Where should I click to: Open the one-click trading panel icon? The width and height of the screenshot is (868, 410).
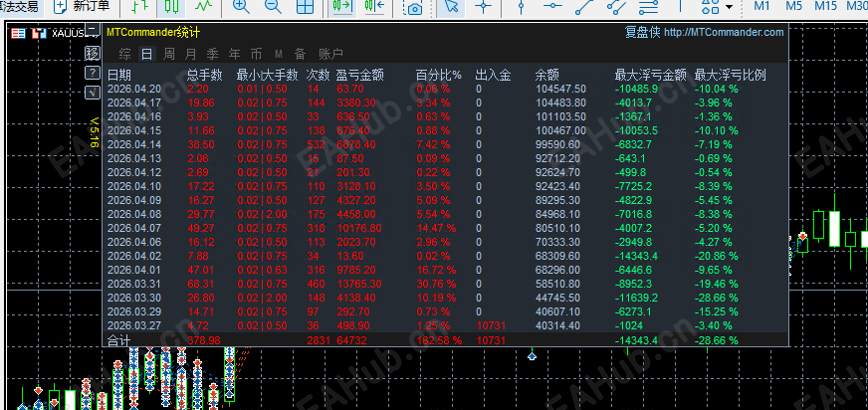click(39, 33)
